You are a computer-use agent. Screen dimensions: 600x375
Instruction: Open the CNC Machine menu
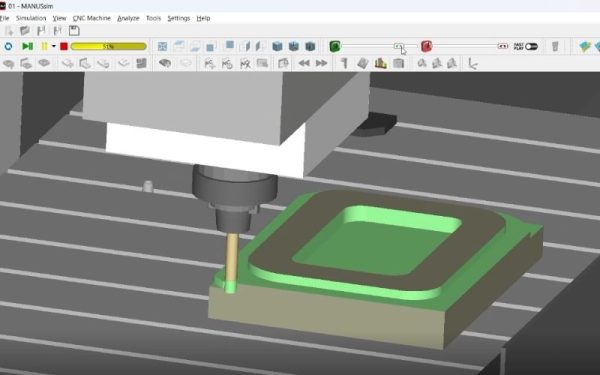91,18
